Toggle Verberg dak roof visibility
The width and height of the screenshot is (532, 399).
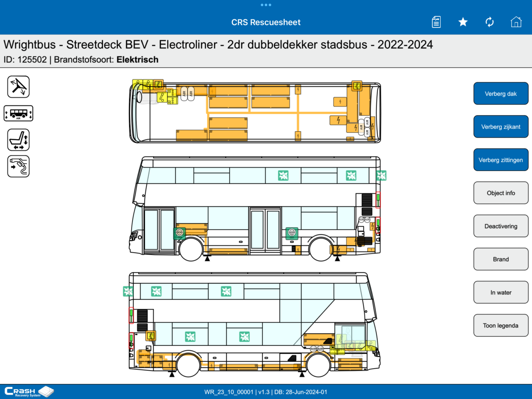tap(501, 94)
